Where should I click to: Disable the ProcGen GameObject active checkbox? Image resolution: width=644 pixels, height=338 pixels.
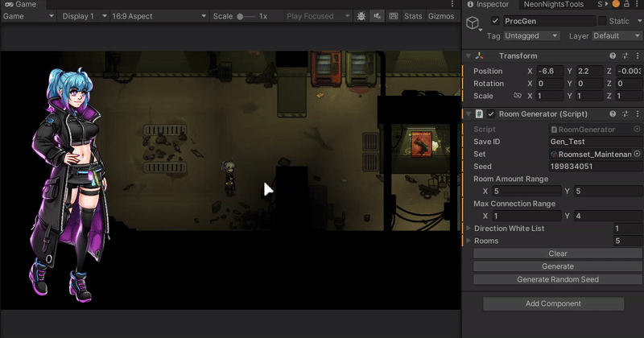495,22
